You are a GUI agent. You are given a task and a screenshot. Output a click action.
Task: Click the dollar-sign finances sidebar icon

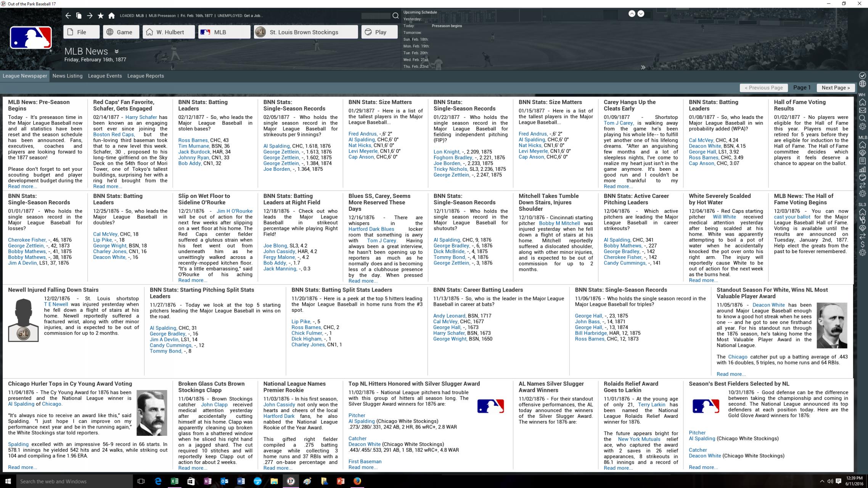pyautogui.click(x=862, y=244)
